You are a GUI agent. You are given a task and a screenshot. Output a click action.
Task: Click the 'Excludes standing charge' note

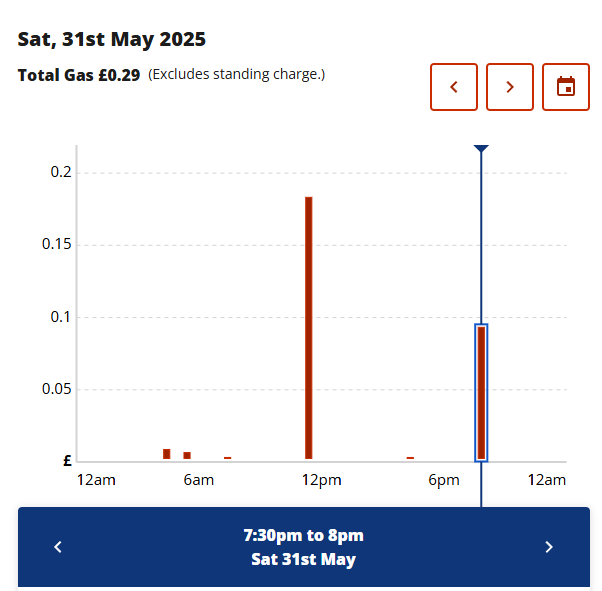click(236, 74)
